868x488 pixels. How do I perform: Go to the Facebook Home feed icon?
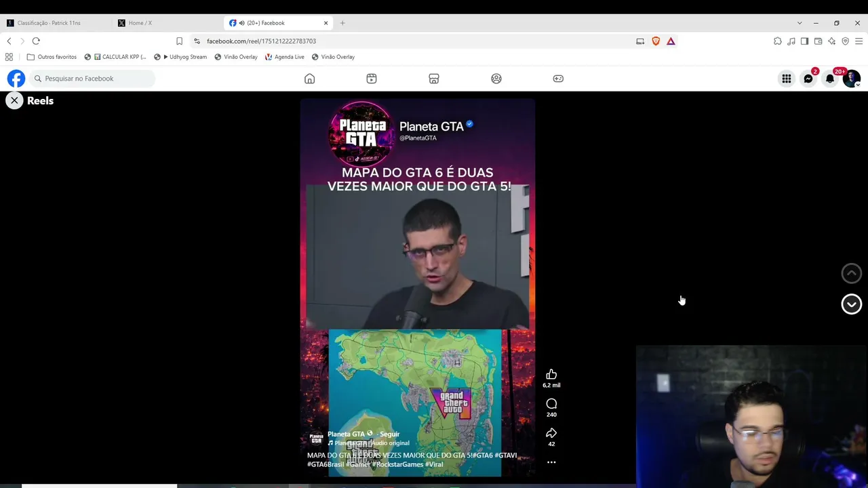click(x=309, y=79)
